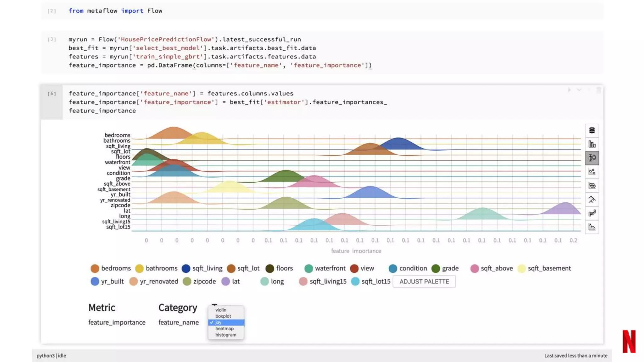Image resolution: width=644 pixels, height=362 pixels.
Task: Select the summary boxplot chart icon
Action: (x=592, y=158)
